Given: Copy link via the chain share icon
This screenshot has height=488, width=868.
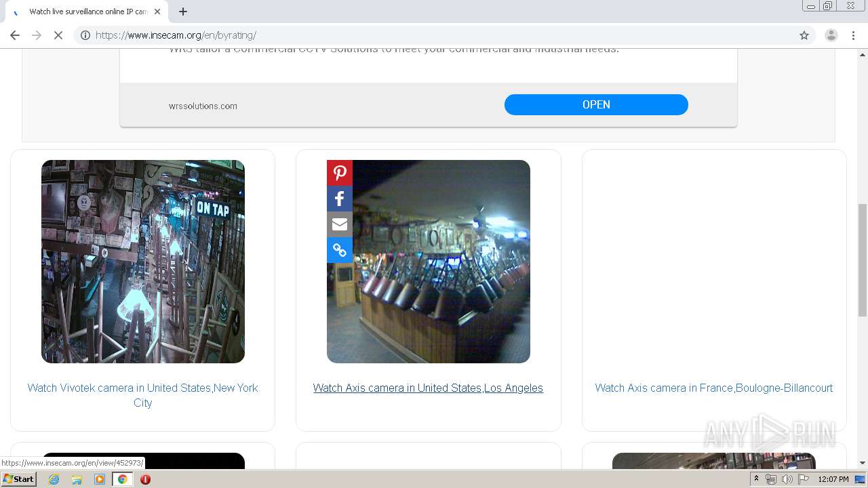Looking at the screenshot, I should click(340, 250).
